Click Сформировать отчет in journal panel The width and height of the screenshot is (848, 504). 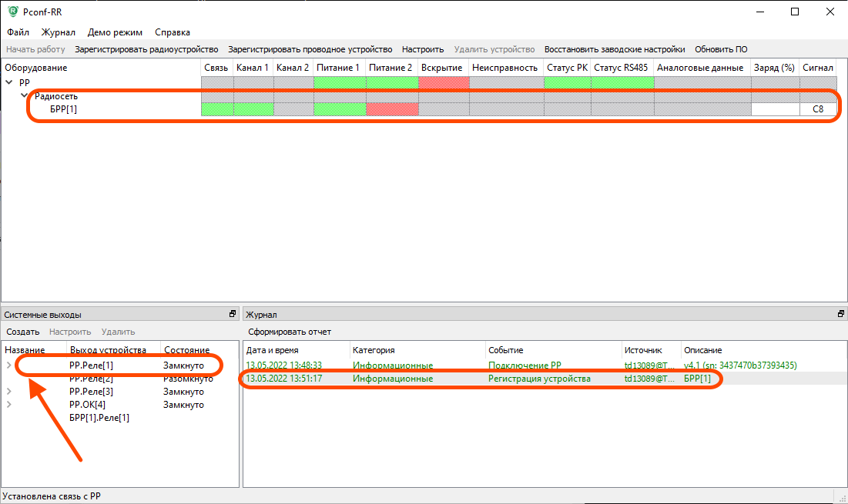point(290,332)
